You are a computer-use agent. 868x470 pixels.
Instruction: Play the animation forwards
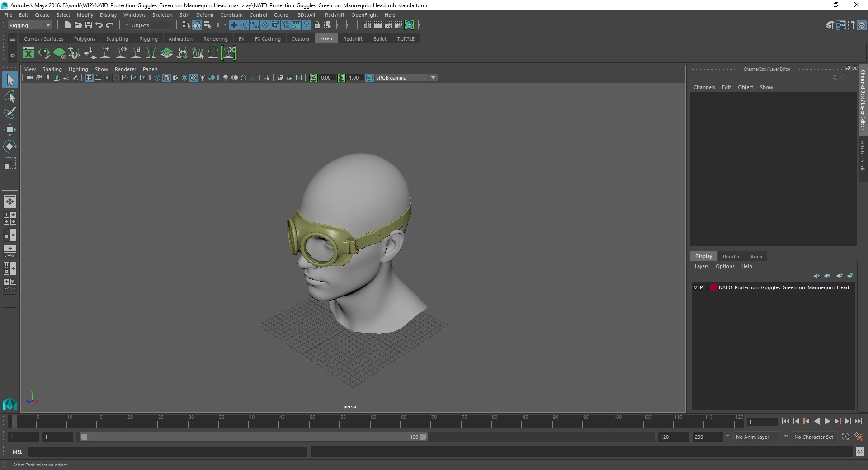tap(827, 421)
